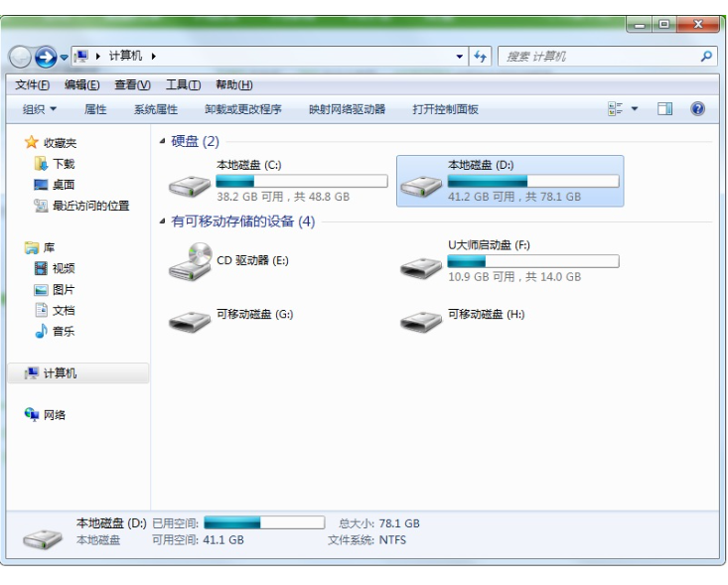This screenshot has height=585, width=728.
Task: Open the view options dropdown arrow
Action: (637, 109)
